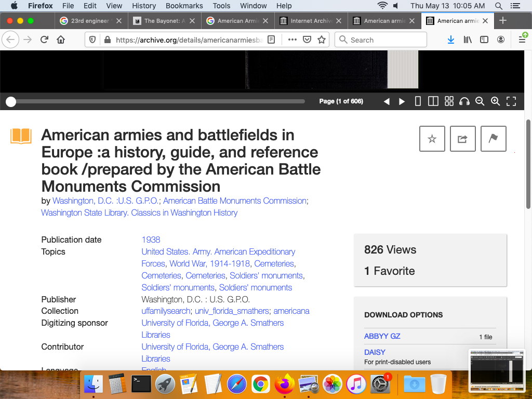Viewport: 532px width, 399px height.
Task: Open page actions three-dot menu
Action: pyautogui.click(x=292, y=39)
